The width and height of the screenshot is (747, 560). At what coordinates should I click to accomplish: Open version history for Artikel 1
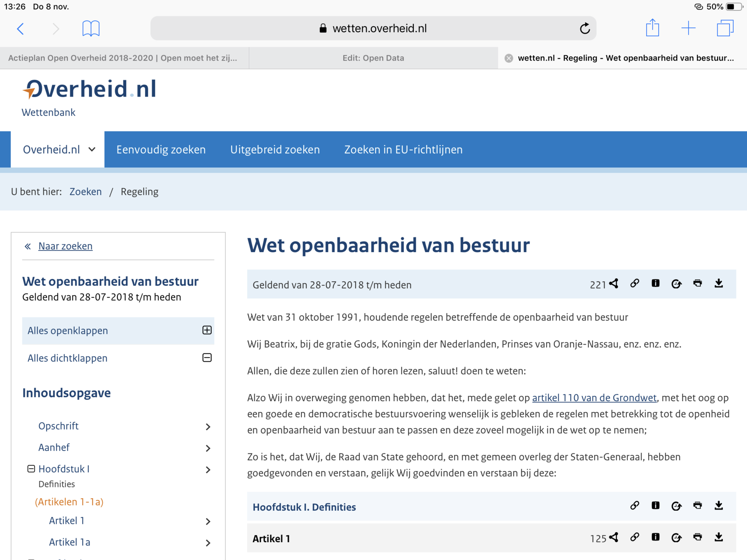(676, 538)
